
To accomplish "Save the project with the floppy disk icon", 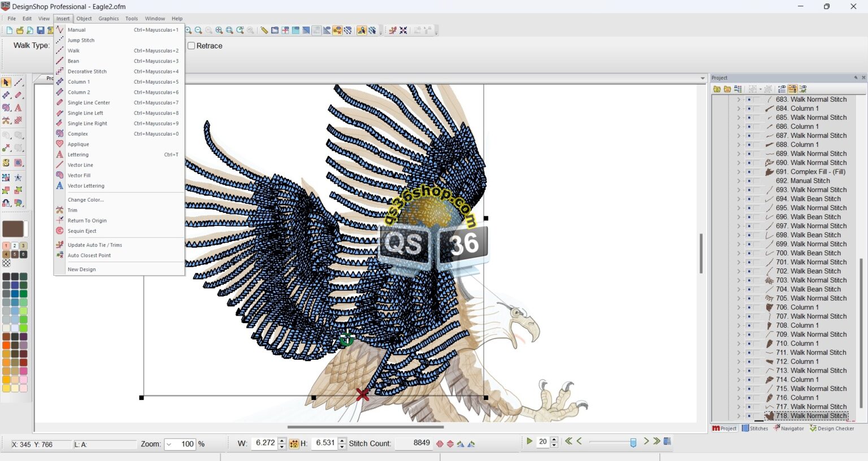I will click(x=40, y=30).
